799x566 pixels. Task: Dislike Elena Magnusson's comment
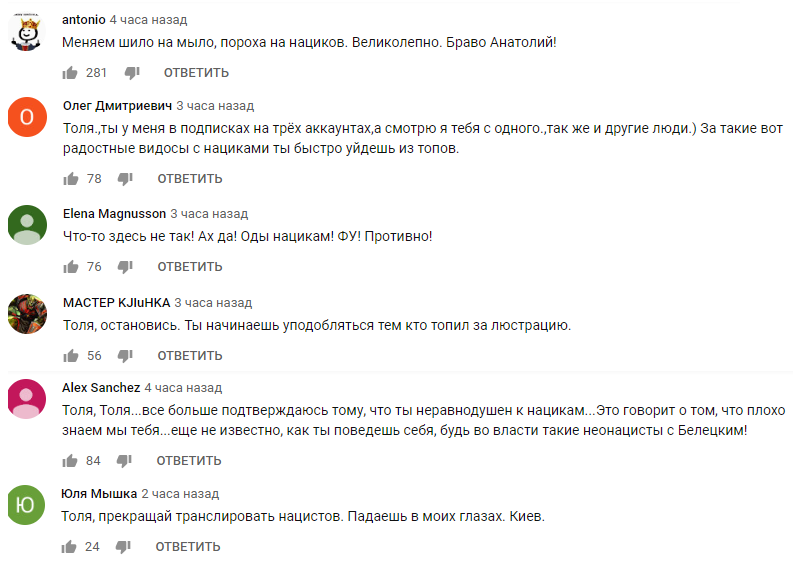click(x=125, y=267)
